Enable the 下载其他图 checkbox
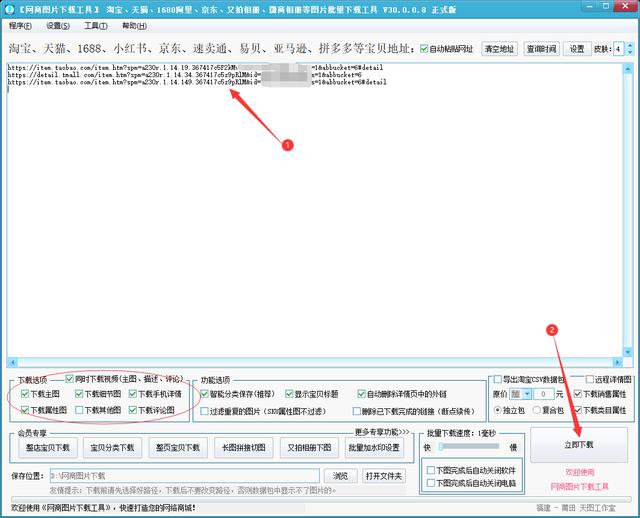640x518 pixels. tap(79, 410)
